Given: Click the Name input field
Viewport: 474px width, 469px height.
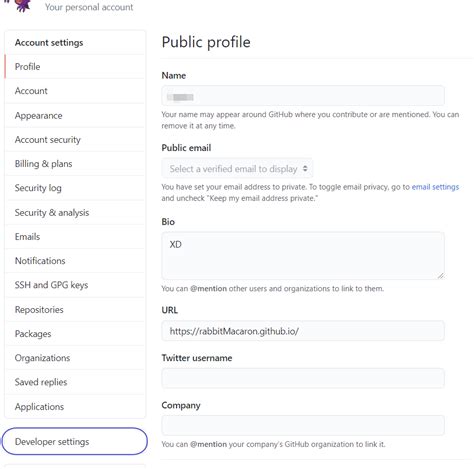Looking at the screenshot, I should tap(303, 96).
